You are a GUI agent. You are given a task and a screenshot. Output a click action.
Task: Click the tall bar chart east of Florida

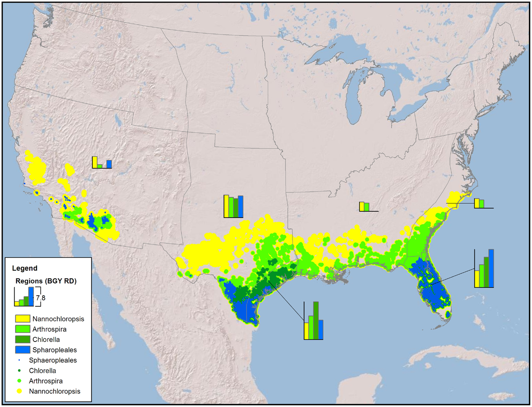tap(484, 269)
